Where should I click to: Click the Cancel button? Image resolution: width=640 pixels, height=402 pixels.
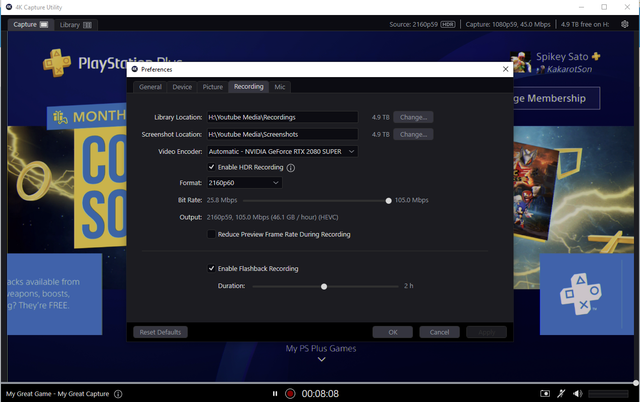click(439, 332)
